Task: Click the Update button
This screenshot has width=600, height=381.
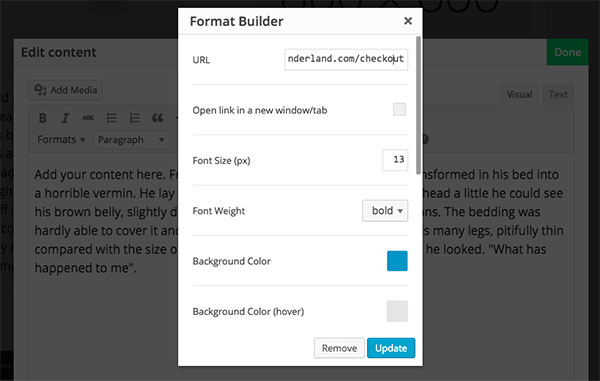Action: [391, 348]
